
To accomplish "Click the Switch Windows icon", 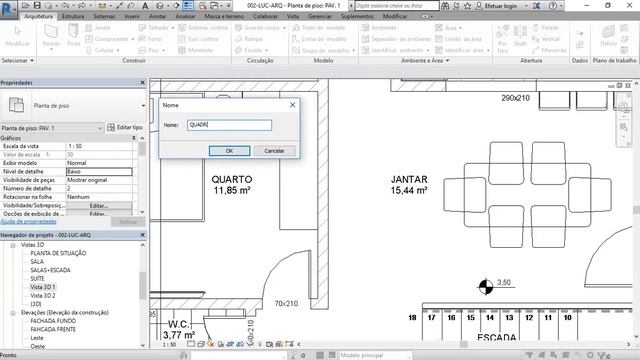I will pos(214,6).
